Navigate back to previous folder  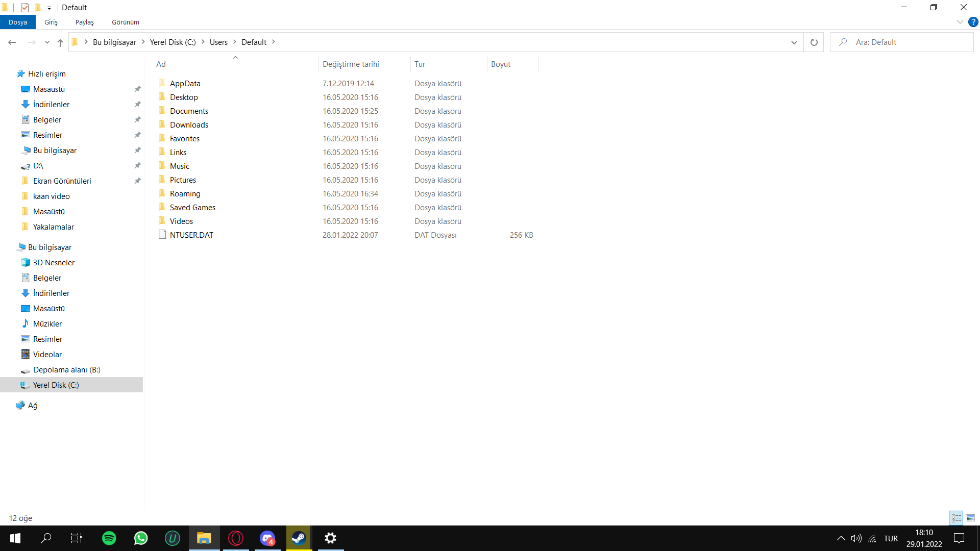pos(12,42)
